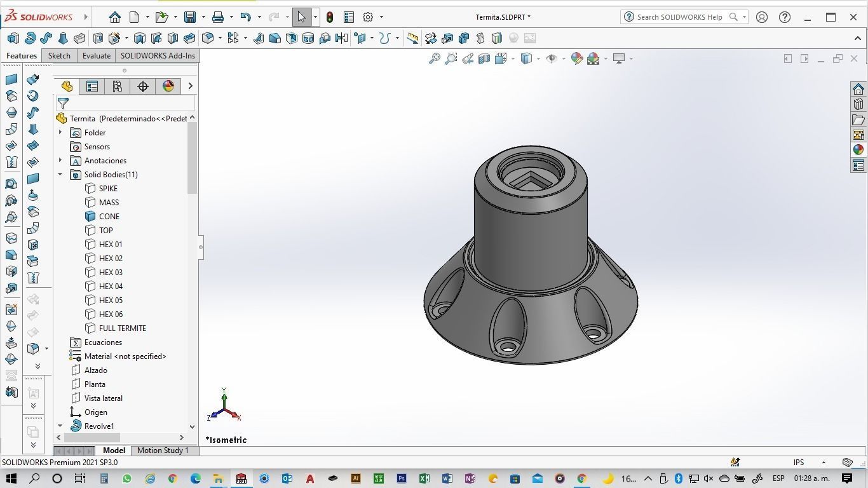Open Design Library in task pane
Viewport: 868px width, 488px height.
[858, 104]
